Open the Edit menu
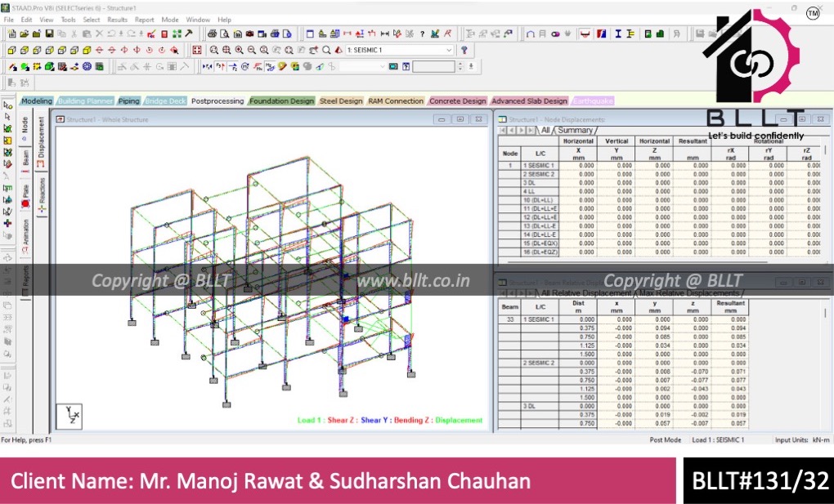 coord(27,20)
